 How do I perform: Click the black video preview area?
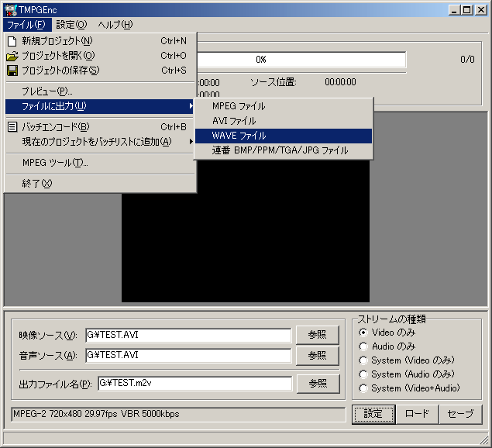[x=246, y=231]
